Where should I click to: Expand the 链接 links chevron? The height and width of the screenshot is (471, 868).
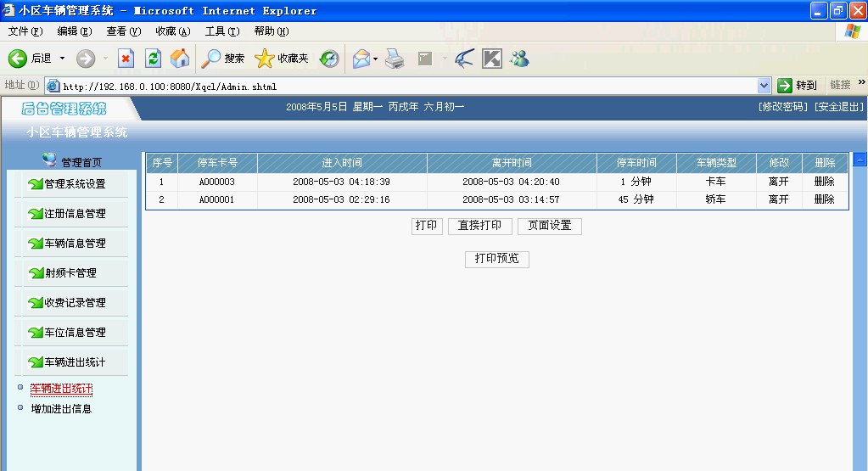click(x=861, y=82)
